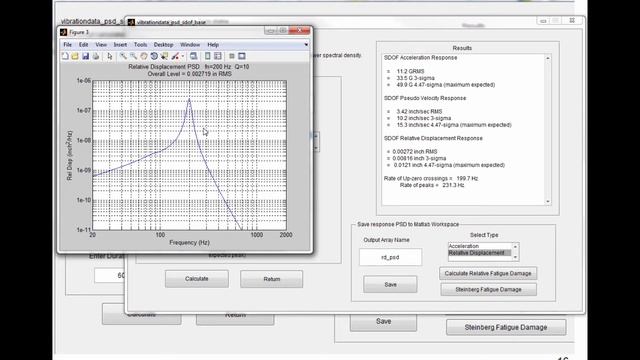Click the dock arrow at menu bar right end
Image resolution: width=640 pixels, height=360 pixels.
[x=306, y=44]
